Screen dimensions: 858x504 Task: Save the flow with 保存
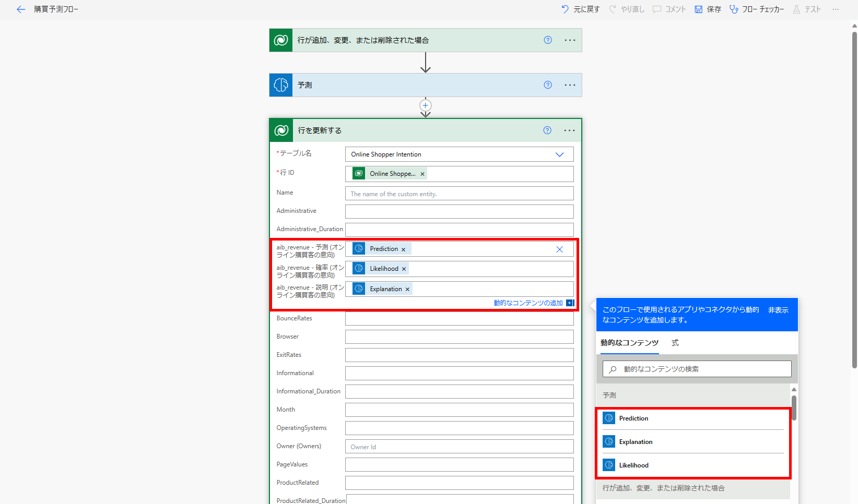coord(708,9)
